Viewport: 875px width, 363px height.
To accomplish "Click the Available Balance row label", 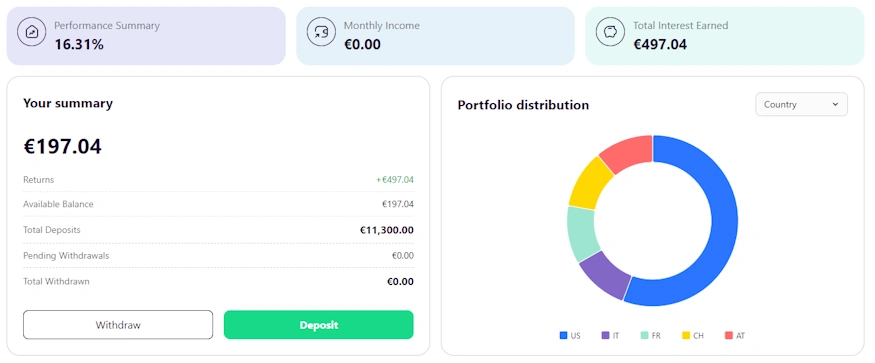I will point(58,204).
